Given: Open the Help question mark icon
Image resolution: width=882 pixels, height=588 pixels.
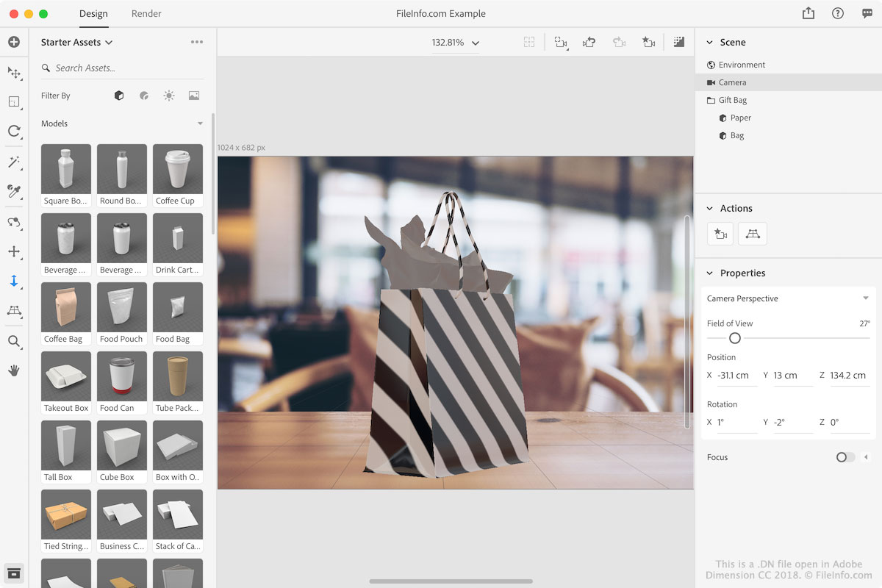Looking at the screenshot, I should click(x=838, y=13).
